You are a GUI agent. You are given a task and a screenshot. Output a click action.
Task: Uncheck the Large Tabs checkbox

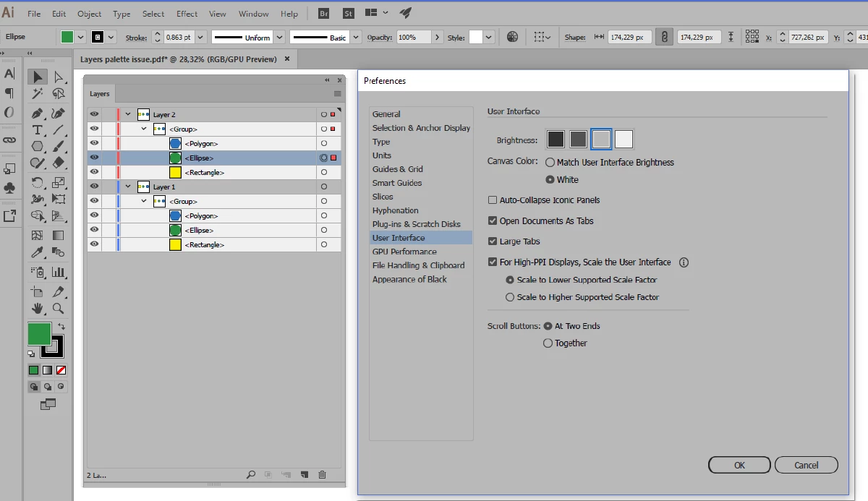493,241
